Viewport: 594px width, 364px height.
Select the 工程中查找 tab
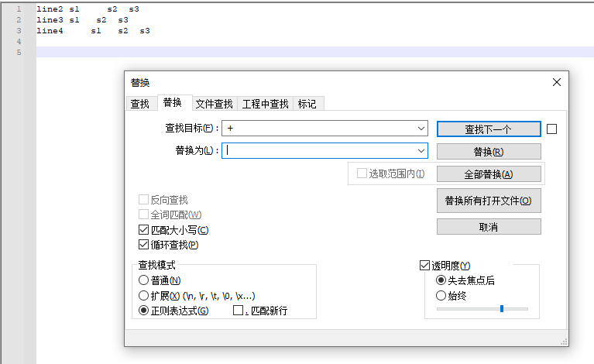265,104
